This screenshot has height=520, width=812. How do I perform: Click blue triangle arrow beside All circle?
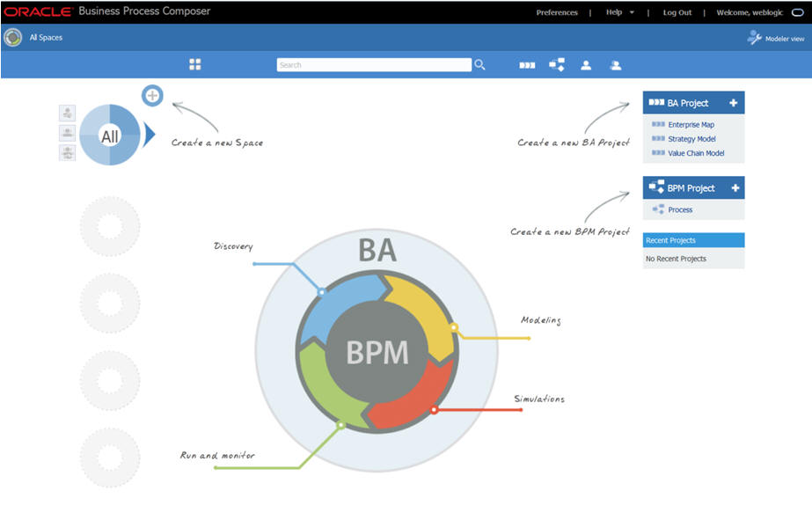coord(150,135)
